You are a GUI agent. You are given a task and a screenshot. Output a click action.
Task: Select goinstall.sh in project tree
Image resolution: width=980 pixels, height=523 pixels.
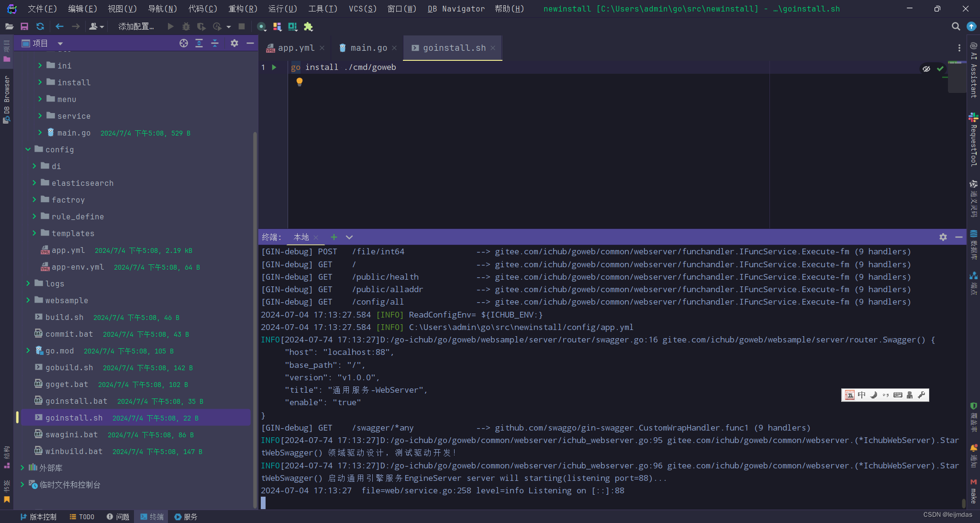136,418
